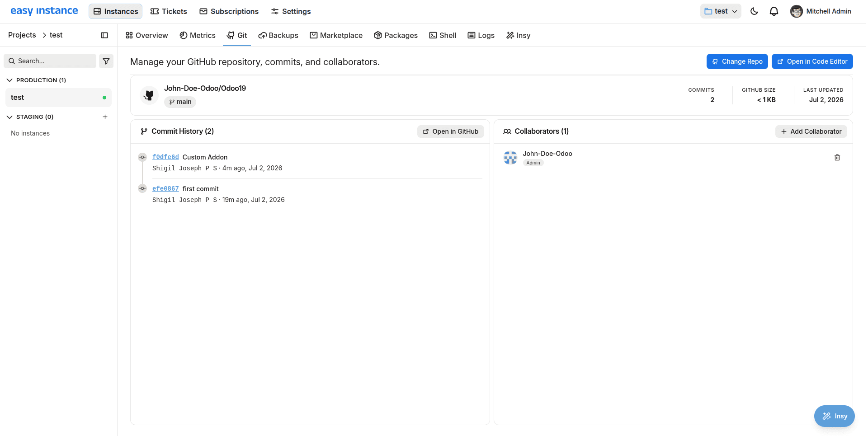Viewport: 868px width, 436px height.
Task: Click Mitchell Admin avatar
Action: pyautogui.click(x=797, y=11)
